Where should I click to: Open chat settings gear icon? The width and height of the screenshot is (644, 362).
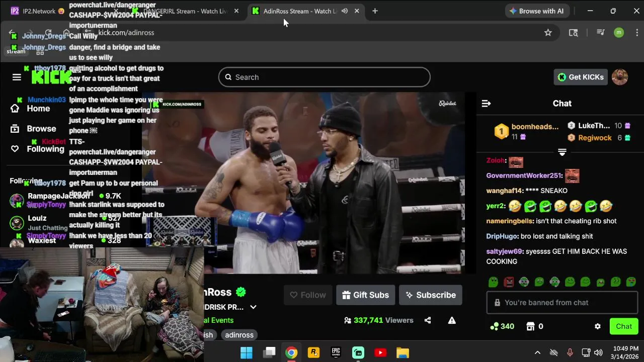pyautogui.click(x=598, y=326)
